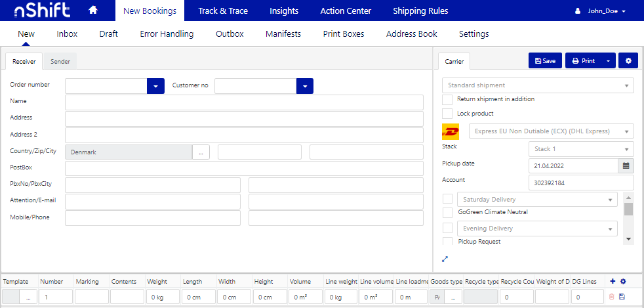Screen dimensions: 644x308
Task: Click the DHL carrier logo
Action: (x=450, y=131)
